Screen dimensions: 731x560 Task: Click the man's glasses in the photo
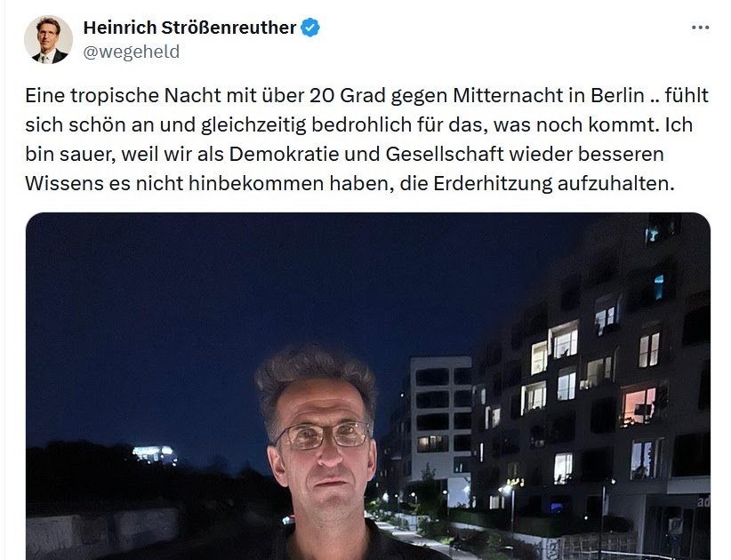click(324, 436)
